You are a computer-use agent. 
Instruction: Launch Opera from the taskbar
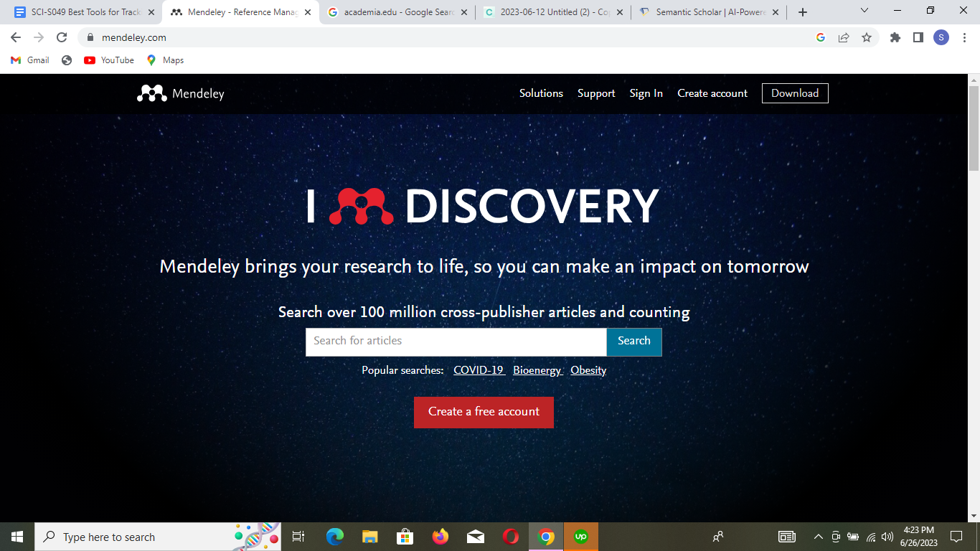point(510,536)
